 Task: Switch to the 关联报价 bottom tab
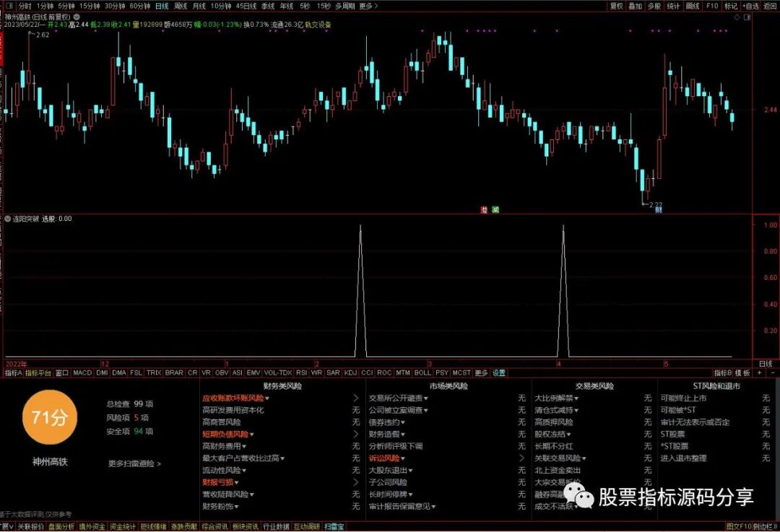click(31, 526)
